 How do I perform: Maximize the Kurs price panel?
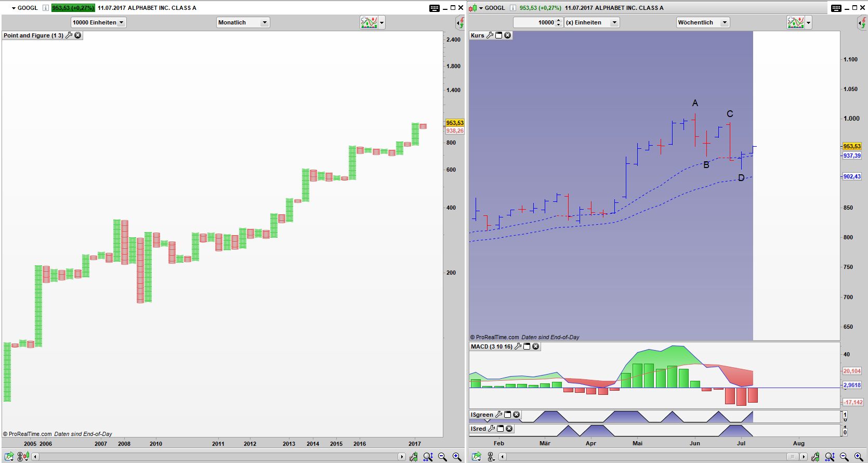click(499, 35)
